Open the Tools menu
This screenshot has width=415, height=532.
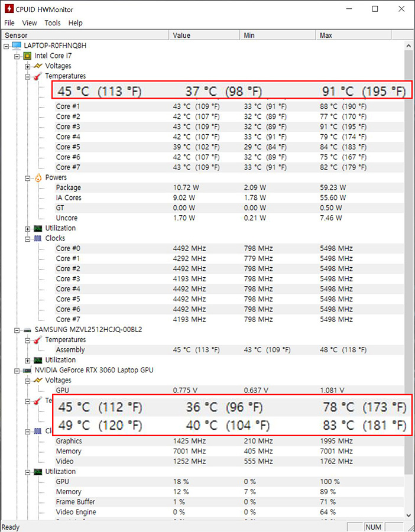pyautogui.click(x=52, y=22)
